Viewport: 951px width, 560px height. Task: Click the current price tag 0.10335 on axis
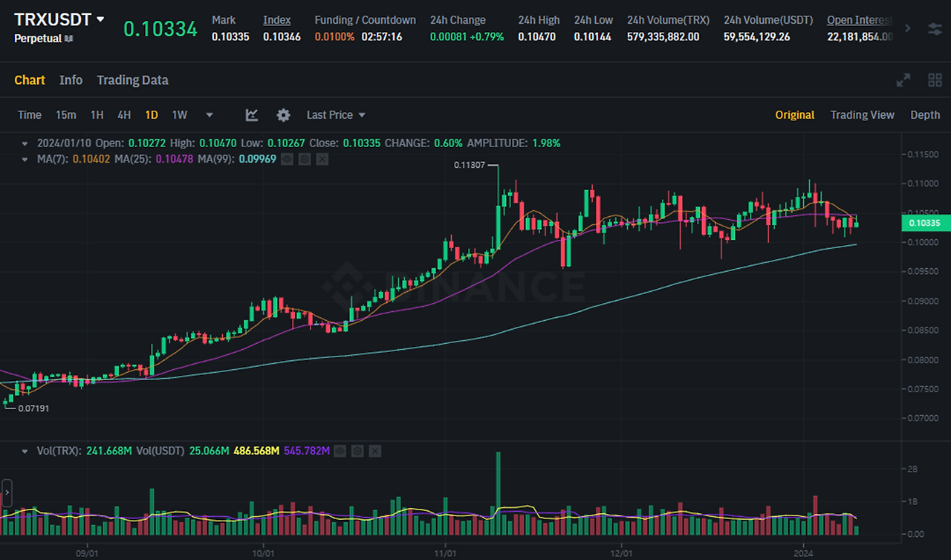pyautogui.click(x=925, y=224)
